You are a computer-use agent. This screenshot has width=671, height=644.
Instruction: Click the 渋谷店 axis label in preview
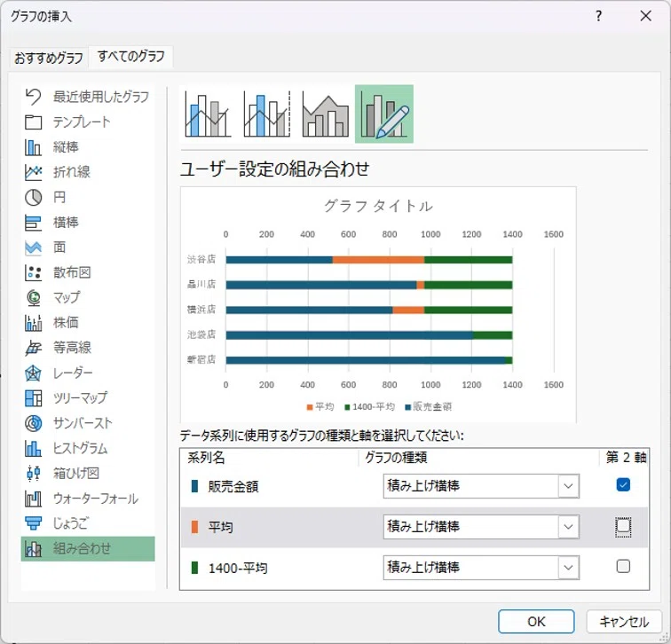201,259
